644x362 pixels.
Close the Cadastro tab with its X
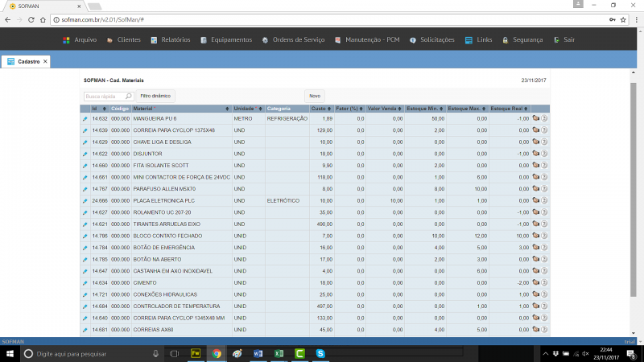(45, 61)
